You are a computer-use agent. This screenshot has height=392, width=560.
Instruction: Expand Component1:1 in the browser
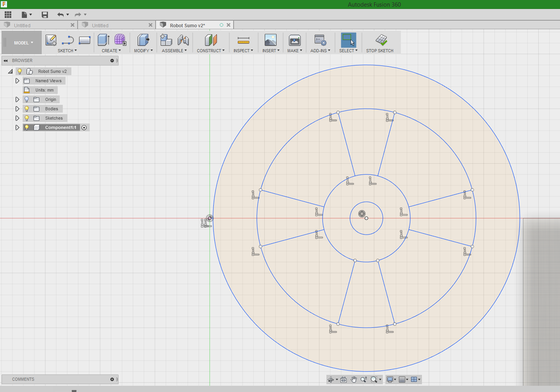pyautogui.click(x=17, y=127)
